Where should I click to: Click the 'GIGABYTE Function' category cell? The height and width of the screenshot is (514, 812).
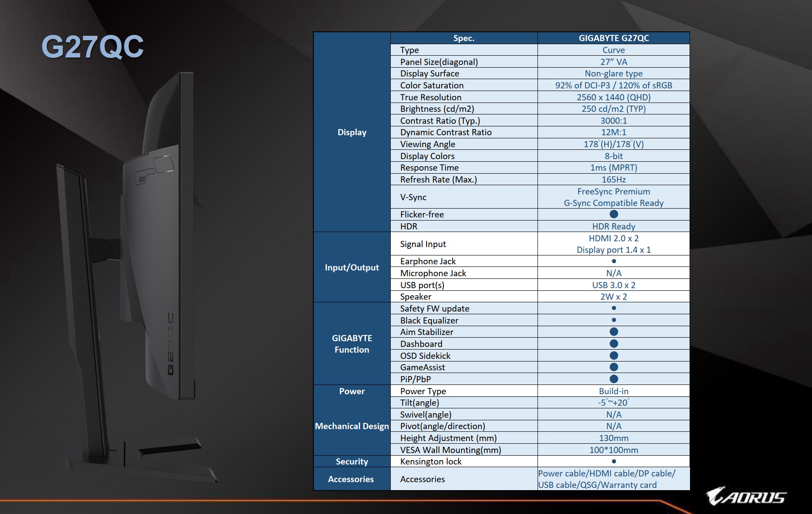tap(352, 344)
